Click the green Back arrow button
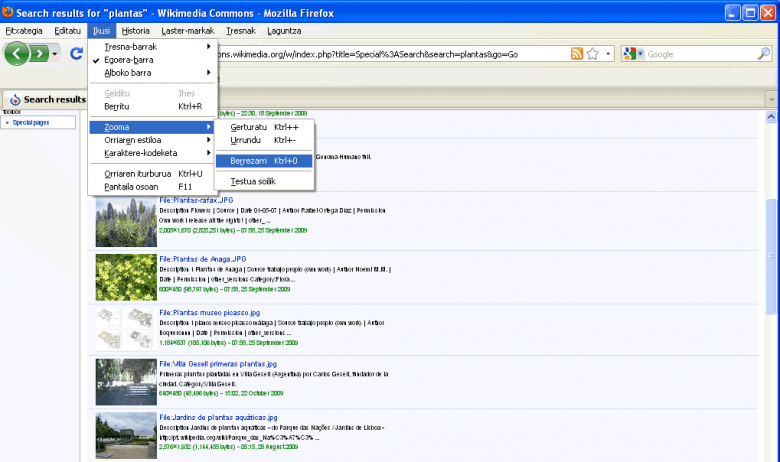Viewport: 780px width, 462px height. [16, 53]
